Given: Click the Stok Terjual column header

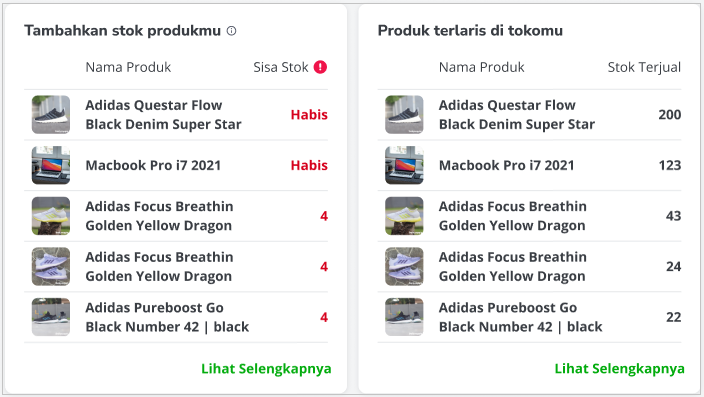Looking at the screenshot, I should pyautogui.click(x=644, y=67).
